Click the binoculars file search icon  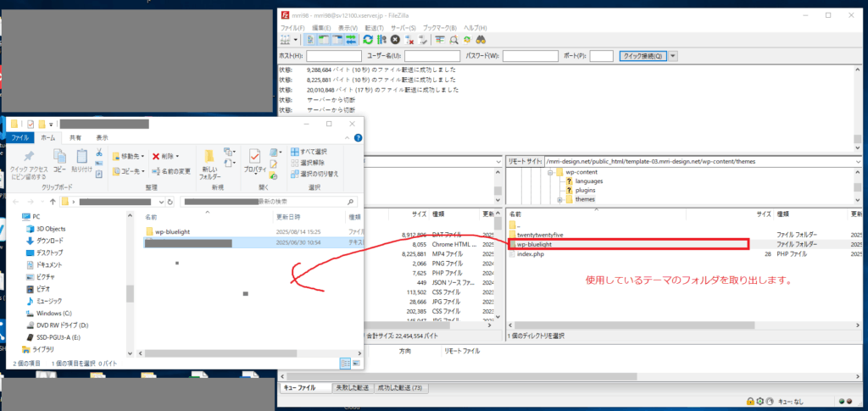[x=480, y=39]
